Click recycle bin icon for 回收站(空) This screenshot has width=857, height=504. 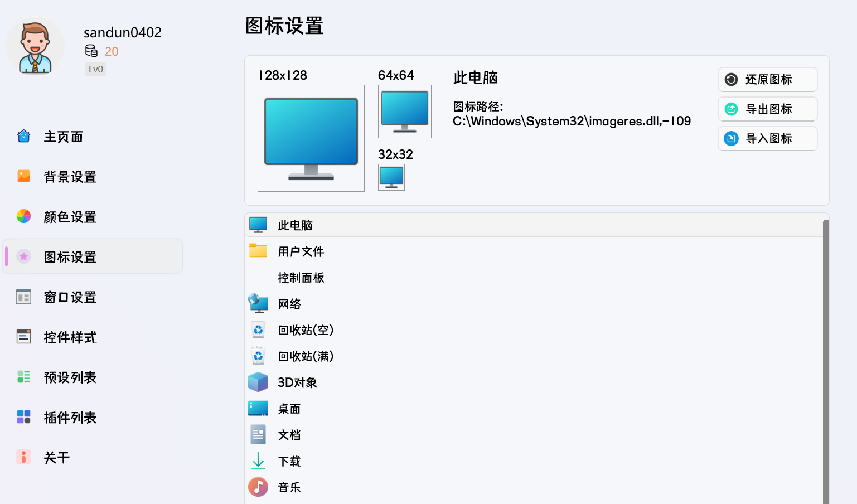[x=258, y=329]
